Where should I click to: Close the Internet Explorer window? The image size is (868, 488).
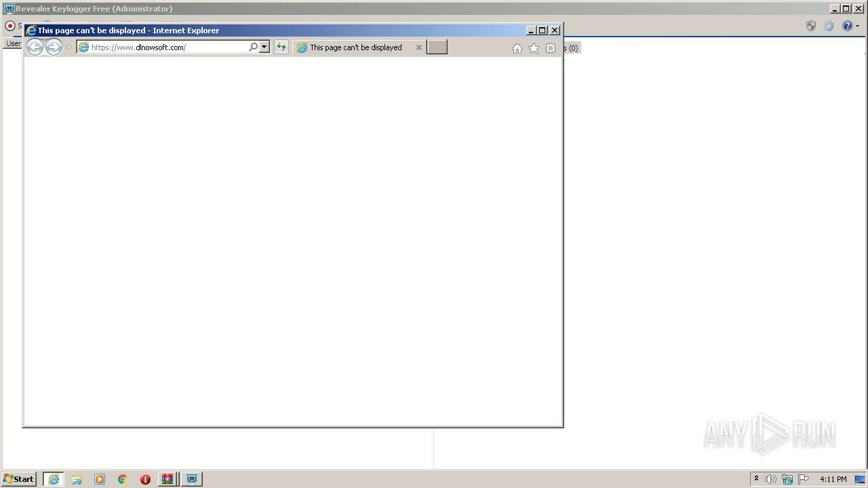point(555,30)
